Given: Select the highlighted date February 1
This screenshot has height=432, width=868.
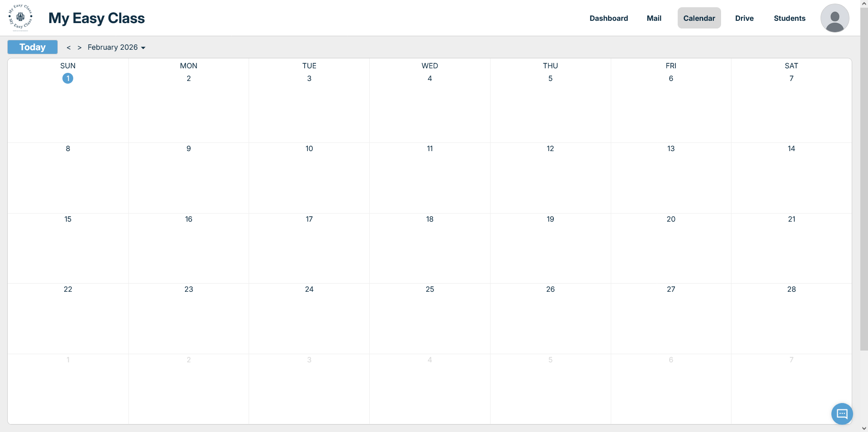Looking at the screenshot, I should pyautogui.click(x=68, y=78).
